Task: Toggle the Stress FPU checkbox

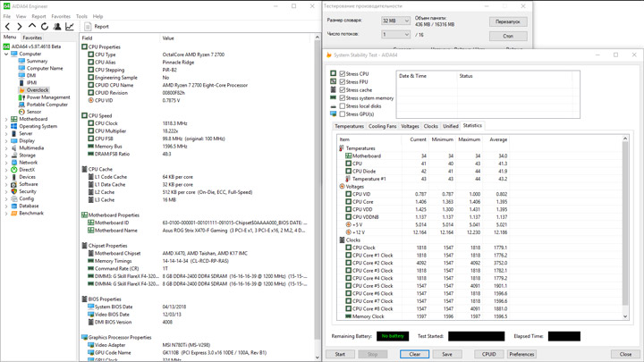Action: pos(342,81)
